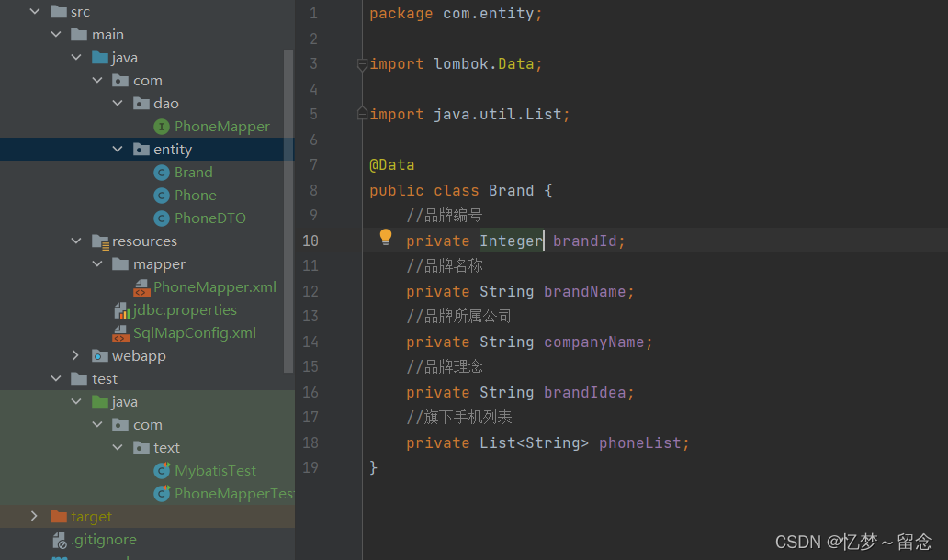Viewport: 948px width, 560px height.
Task: Expand the webapp folder chevron
Action: click(x=75, y=356)
